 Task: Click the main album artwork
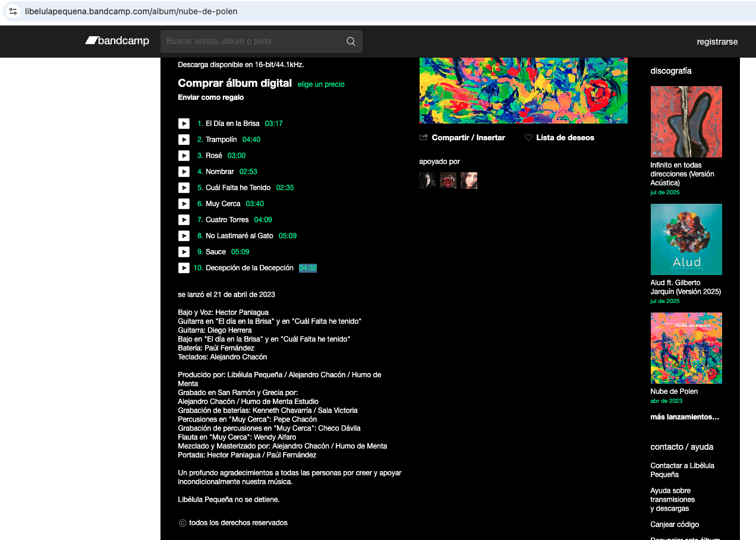pos(524,90)
